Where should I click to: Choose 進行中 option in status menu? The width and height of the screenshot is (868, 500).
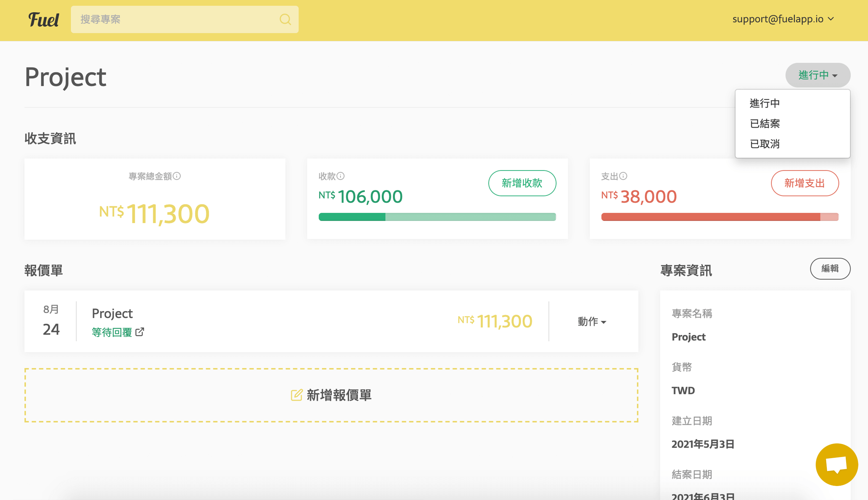(765, 103)
